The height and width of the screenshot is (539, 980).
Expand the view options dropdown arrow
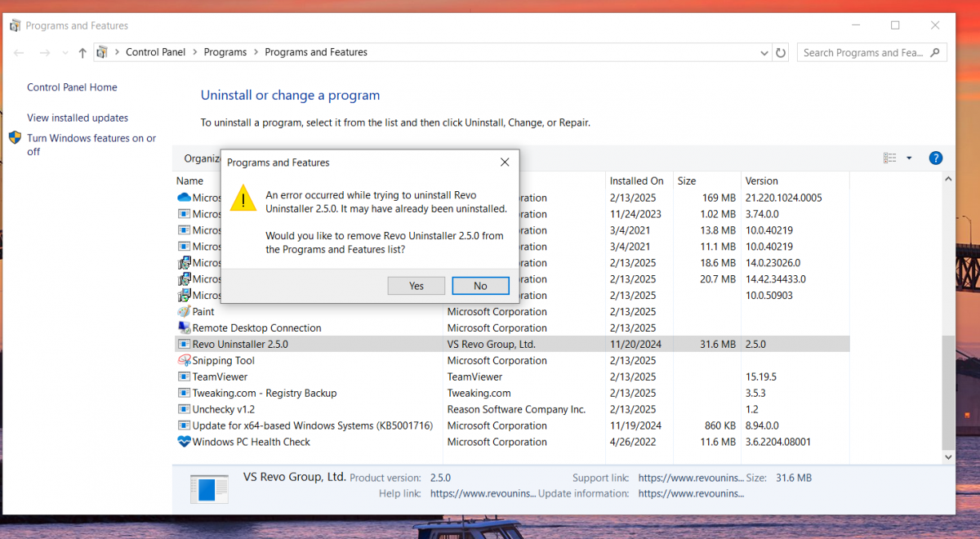click(x=909, y=158)
